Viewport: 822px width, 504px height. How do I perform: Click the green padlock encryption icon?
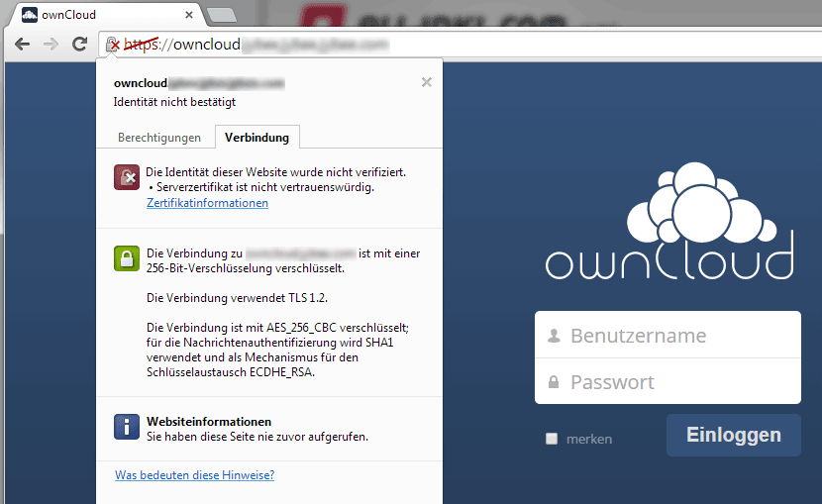point(127,258)
